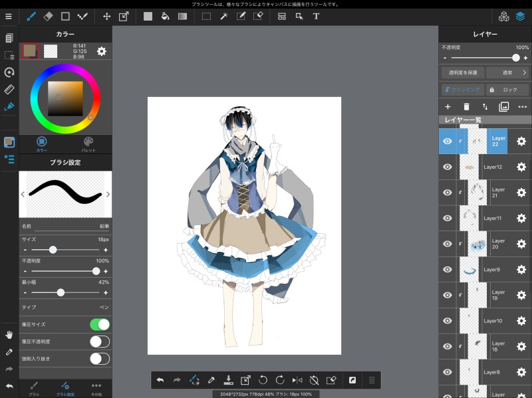The image size is (532, 398).
Task: Select the Hand pan tool in left sidebar
Action: tap(9, 335)
